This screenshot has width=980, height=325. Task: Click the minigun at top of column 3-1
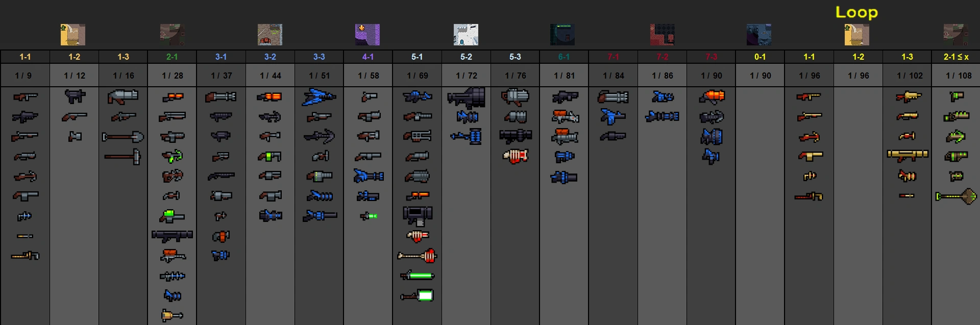(221, 96)
